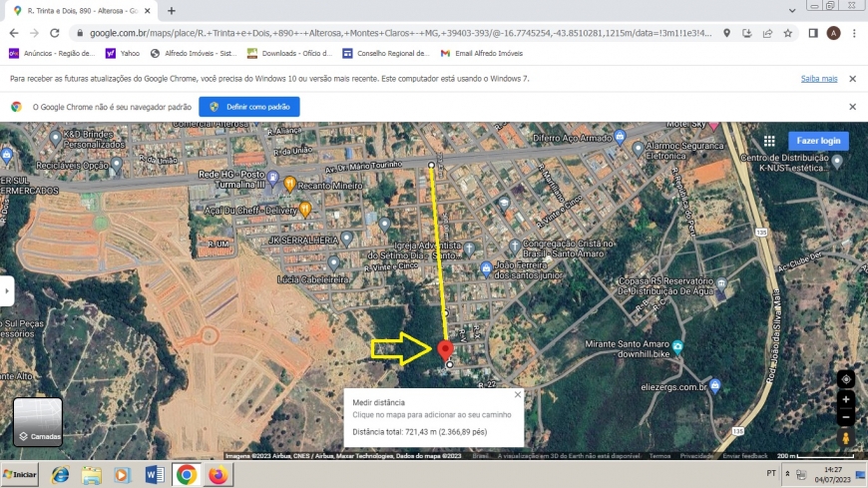868x488 pixels.
Task: Dismiss the Windows 7 update notice
Action: pos(852,79)
